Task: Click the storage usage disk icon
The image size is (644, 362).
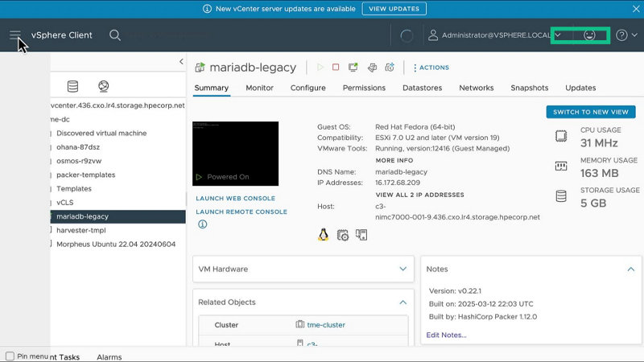Action: pyautogui.click(x=561, y=196)
